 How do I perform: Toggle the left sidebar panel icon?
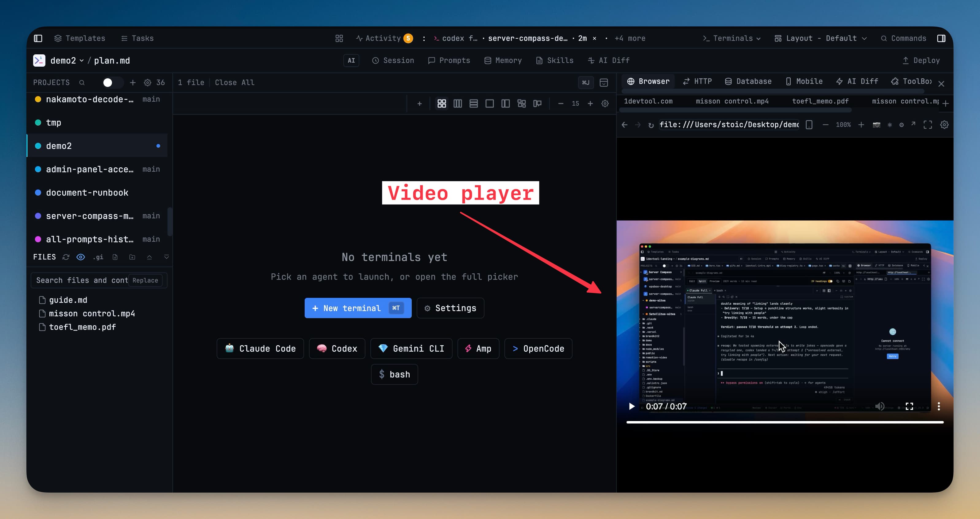coord(38,38)
